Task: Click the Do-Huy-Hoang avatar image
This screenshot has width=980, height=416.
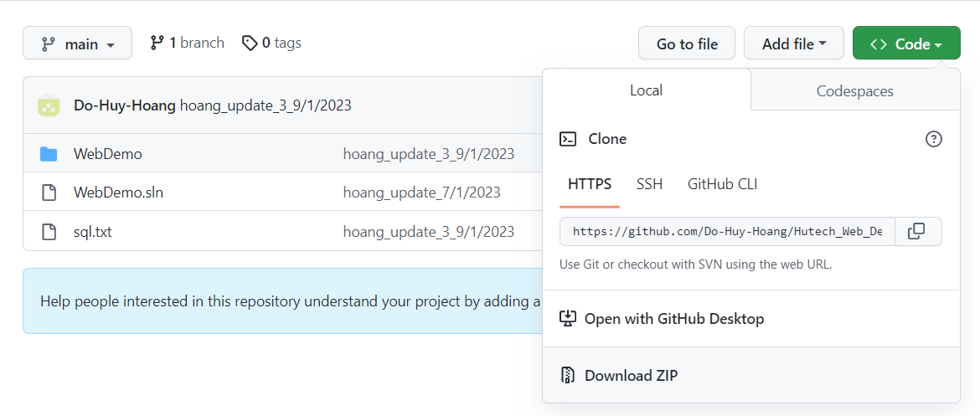Action: pyautogui.click(x=49, y=105)
